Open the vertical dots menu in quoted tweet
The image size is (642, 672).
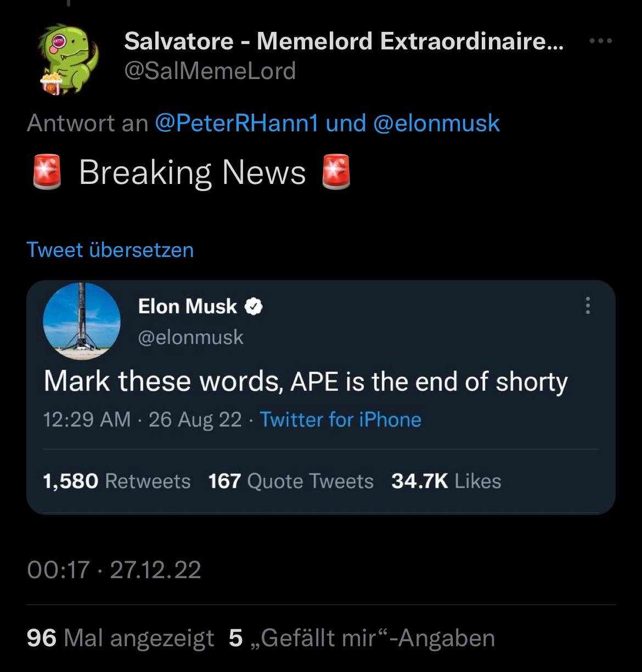pyautogui.click(x=588, y=305)
